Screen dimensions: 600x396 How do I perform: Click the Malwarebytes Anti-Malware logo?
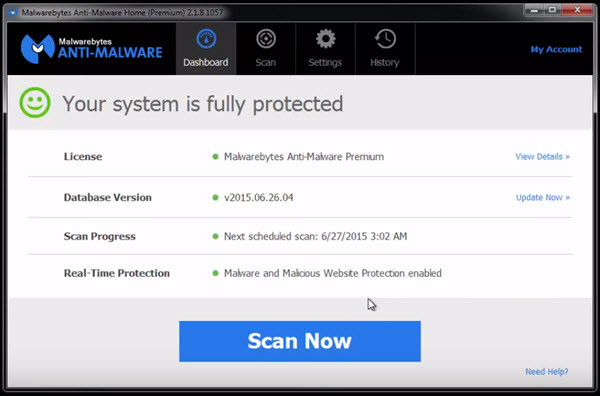click(x=91, y=49)
